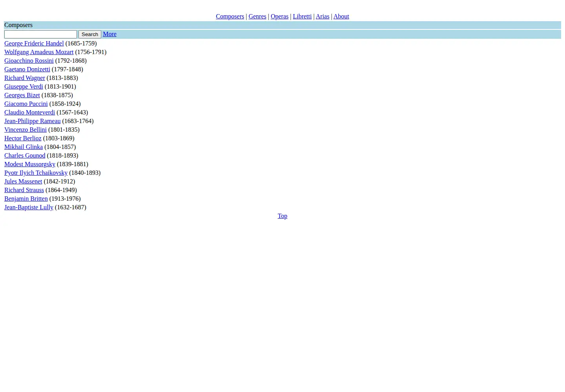Select Wolfgang Amadeus Mozart
565x392 pixels.
pyautogui.click(x=39, y=52)
